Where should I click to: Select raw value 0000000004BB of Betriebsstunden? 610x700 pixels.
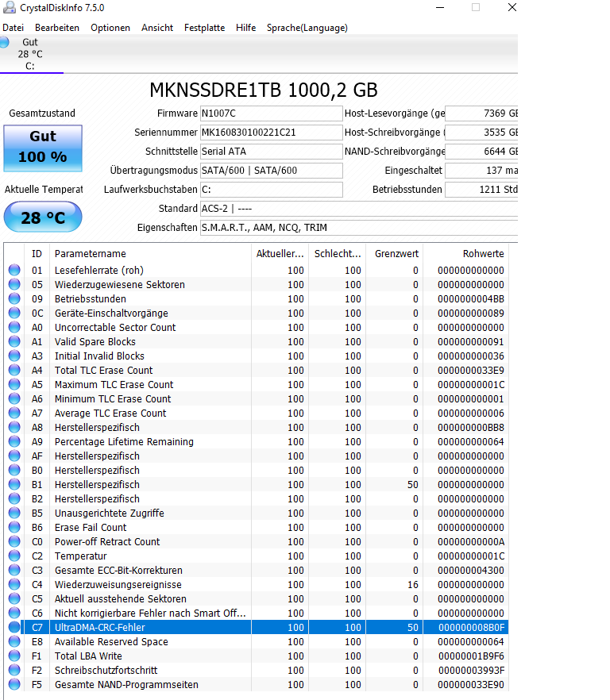coord(471,298)
